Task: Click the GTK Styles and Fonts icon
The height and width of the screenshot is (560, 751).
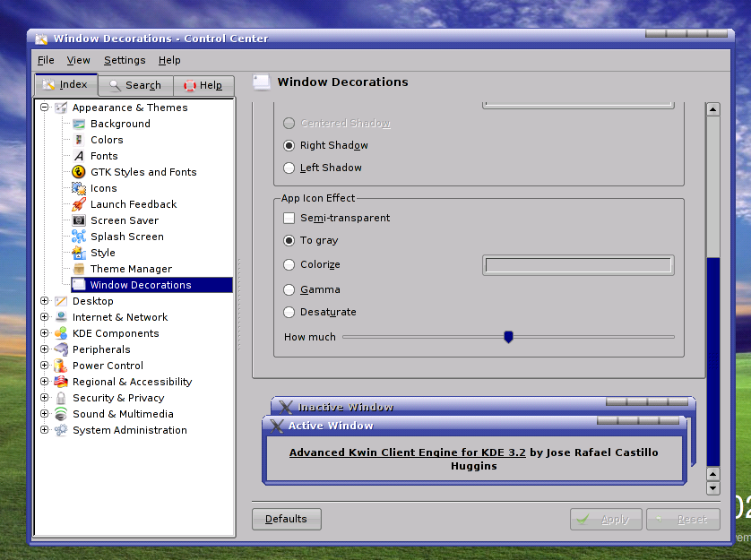Action: click(x=79, y=172)
